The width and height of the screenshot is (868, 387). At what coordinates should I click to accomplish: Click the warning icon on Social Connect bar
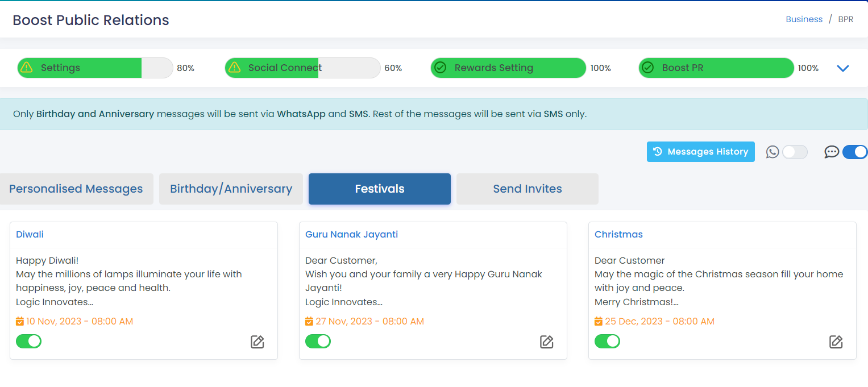tap(234, 68)
